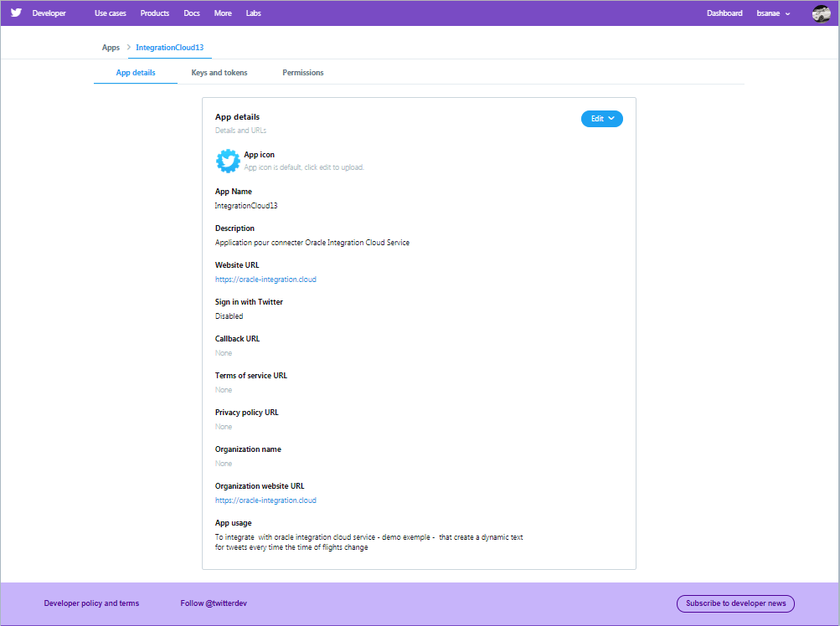
Task: Click Subscribe to developer news
Action: point(734,603)
